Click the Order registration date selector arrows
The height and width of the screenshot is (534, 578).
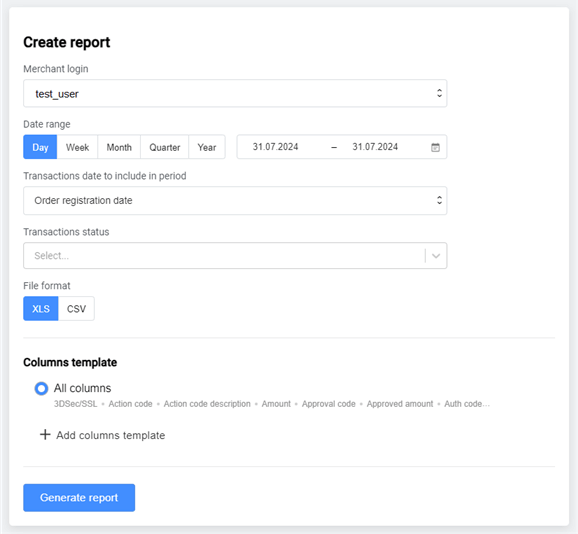pos(439,200)
